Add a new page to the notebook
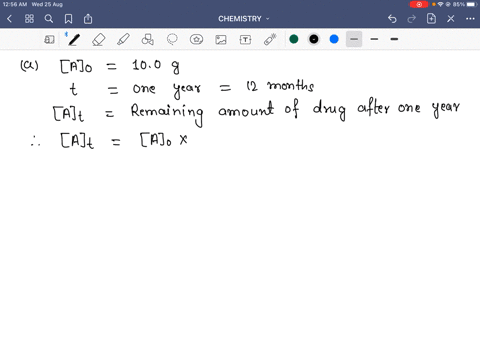Viewport: 480px width, 360px height. [431, 19]
